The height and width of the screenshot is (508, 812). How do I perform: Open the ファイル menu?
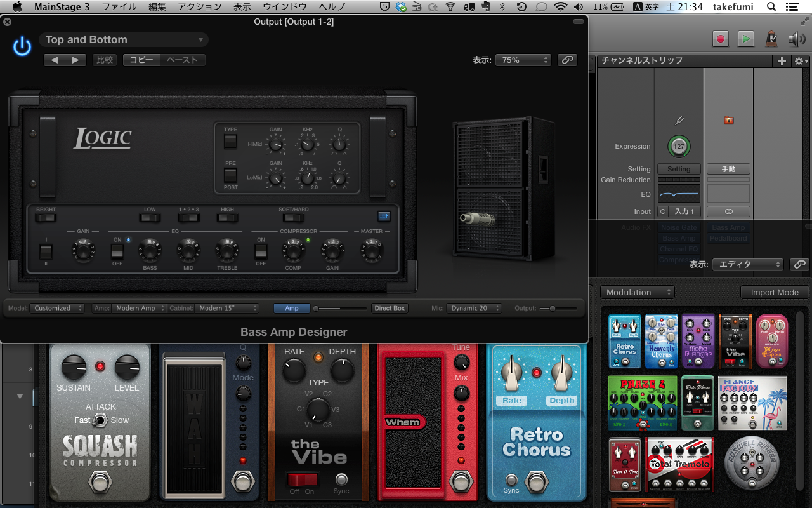point(119,7)
